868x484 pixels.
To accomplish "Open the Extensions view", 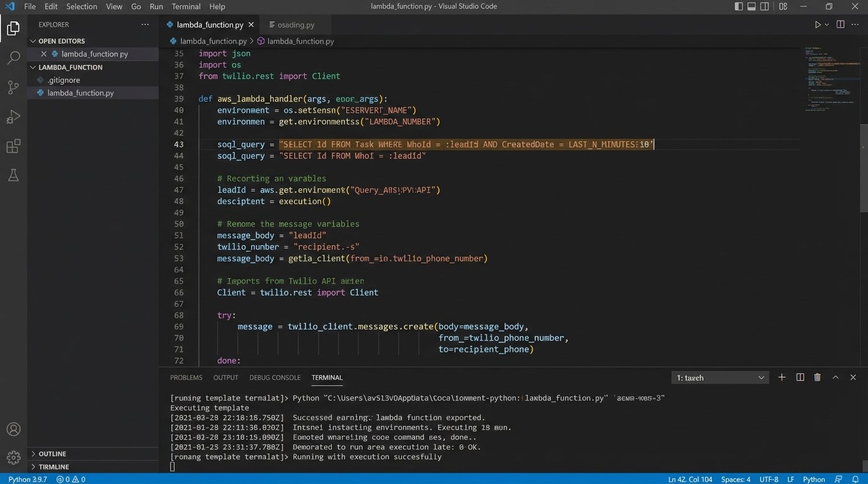I will pos(13,147).
